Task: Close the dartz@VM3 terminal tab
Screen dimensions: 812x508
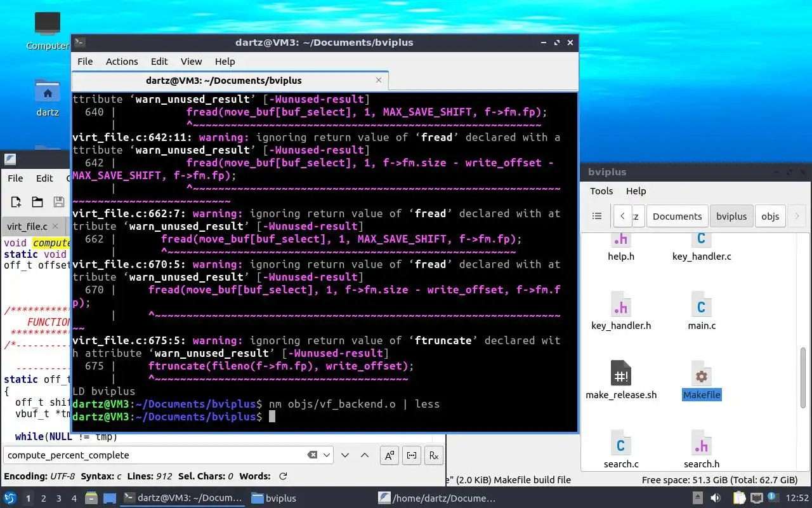Action: pyautogui.click(x=379, y=81)
